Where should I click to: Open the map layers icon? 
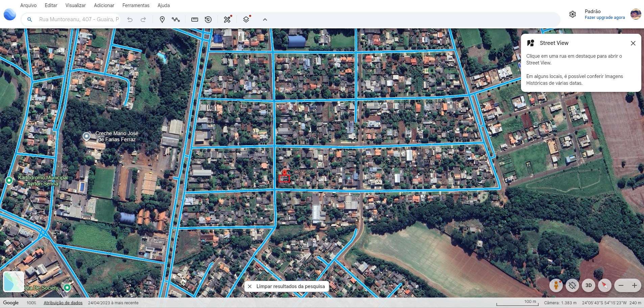tap(246, 20)
